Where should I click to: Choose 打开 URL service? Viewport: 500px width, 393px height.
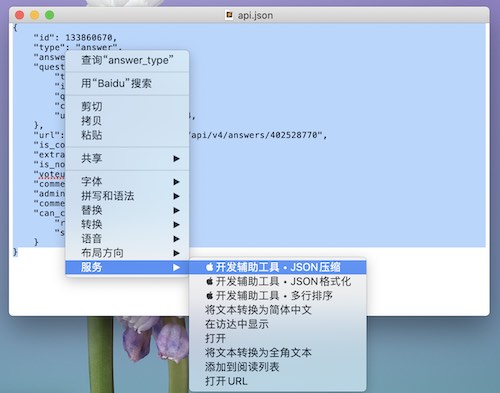pyautogui.click(x=278, y=381)
